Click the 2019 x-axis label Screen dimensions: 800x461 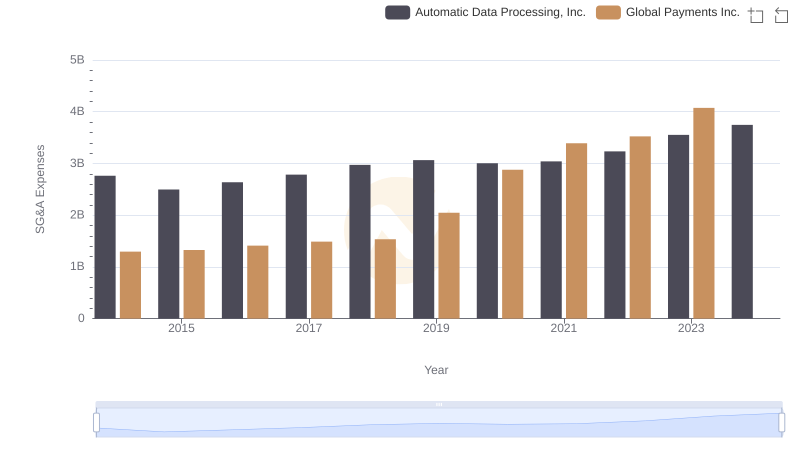(x=436, y=328)
